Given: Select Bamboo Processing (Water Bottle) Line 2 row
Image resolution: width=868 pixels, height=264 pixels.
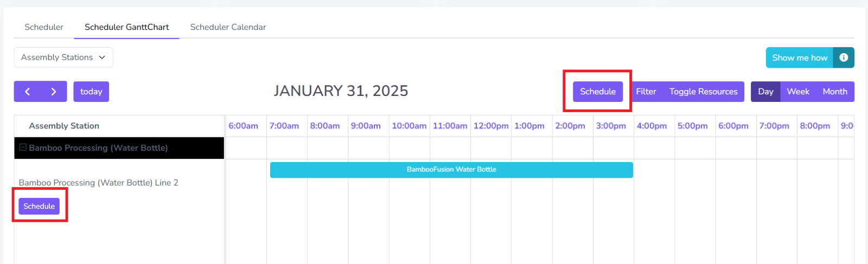Looking at the screenshot, I should click(98, 183).
